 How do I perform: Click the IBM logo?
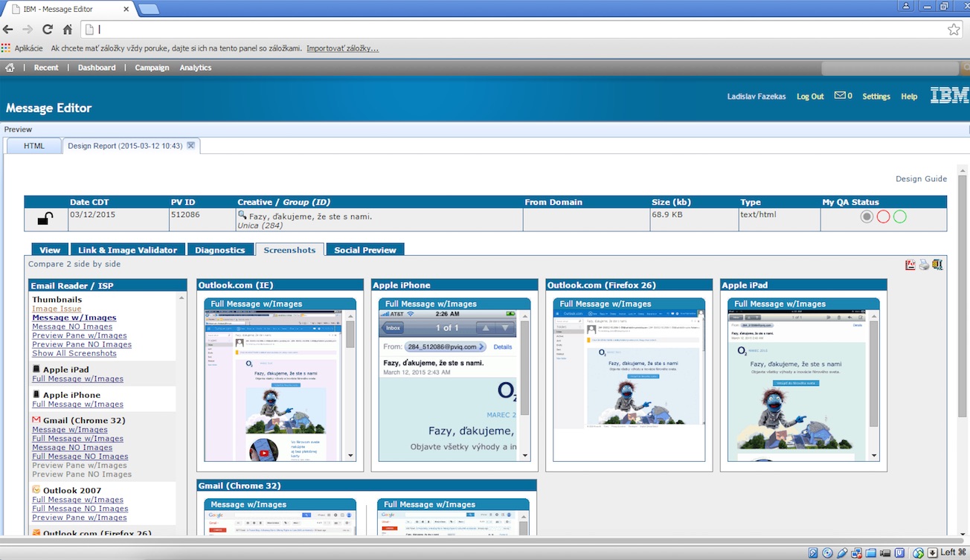pos(949,94)
